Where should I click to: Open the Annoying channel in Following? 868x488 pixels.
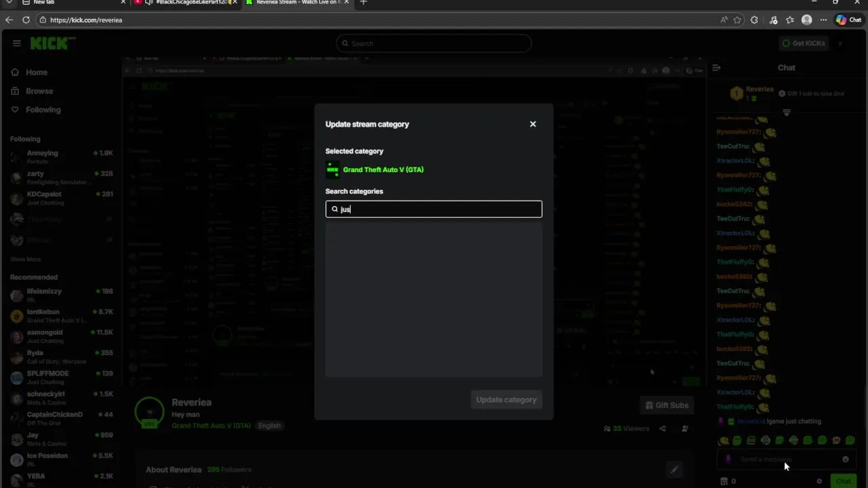click(x=61, y=157)
